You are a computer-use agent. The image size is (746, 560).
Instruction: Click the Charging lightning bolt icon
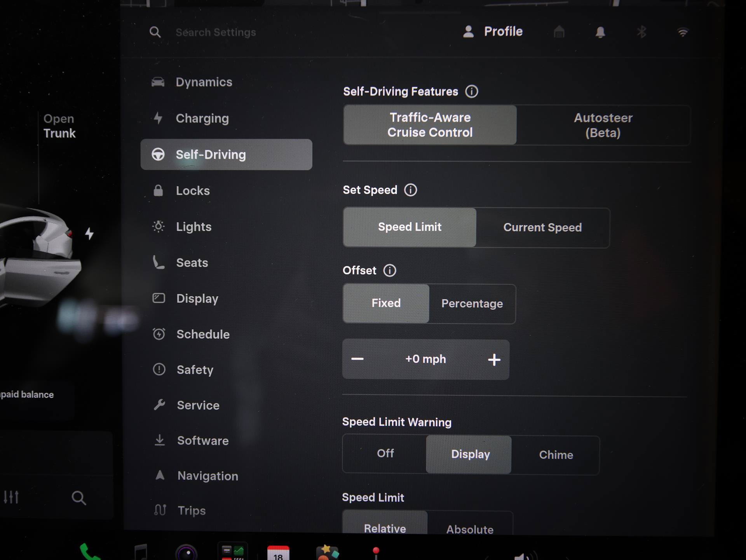158,118
